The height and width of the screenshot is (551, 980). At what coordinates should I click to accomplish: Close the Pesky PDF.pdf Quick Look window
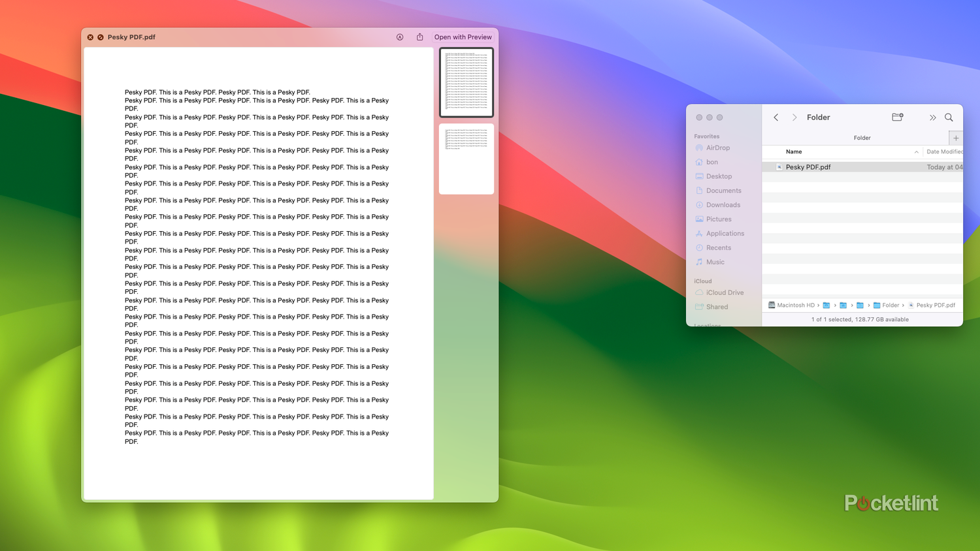coord(90,37)
